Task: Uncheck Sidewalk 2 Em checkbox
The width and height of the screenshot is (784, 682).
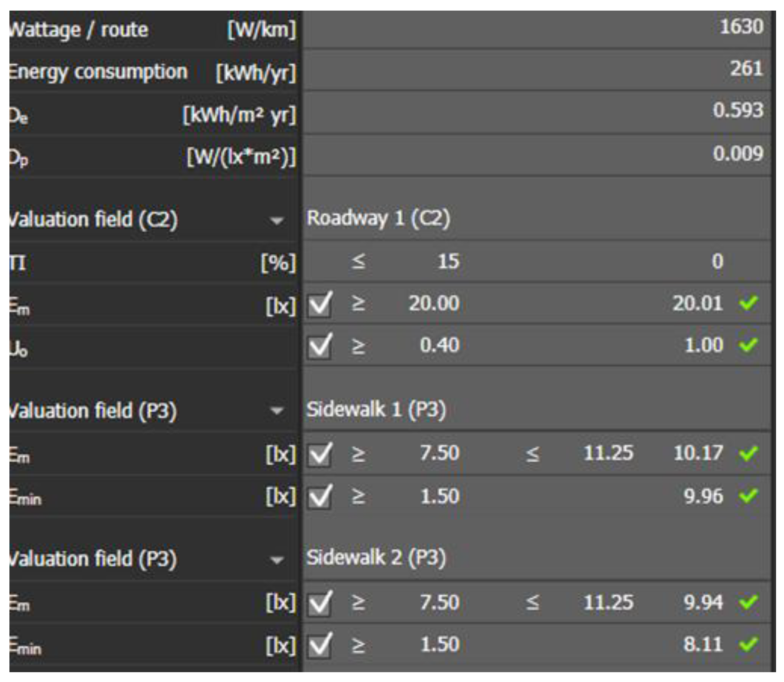Action: pyautogui.click(x=320, y=603)
